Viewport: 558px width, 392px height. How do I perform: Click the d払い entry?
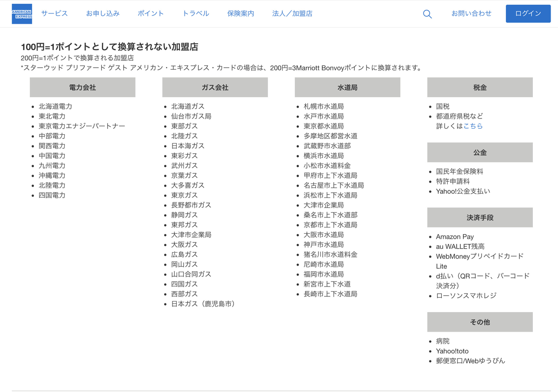483,281
